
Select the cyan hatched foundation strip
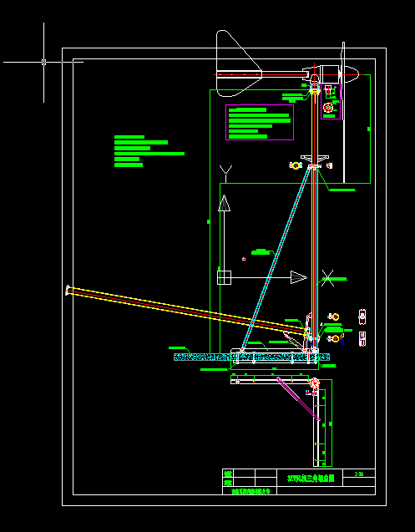[251, 357]
